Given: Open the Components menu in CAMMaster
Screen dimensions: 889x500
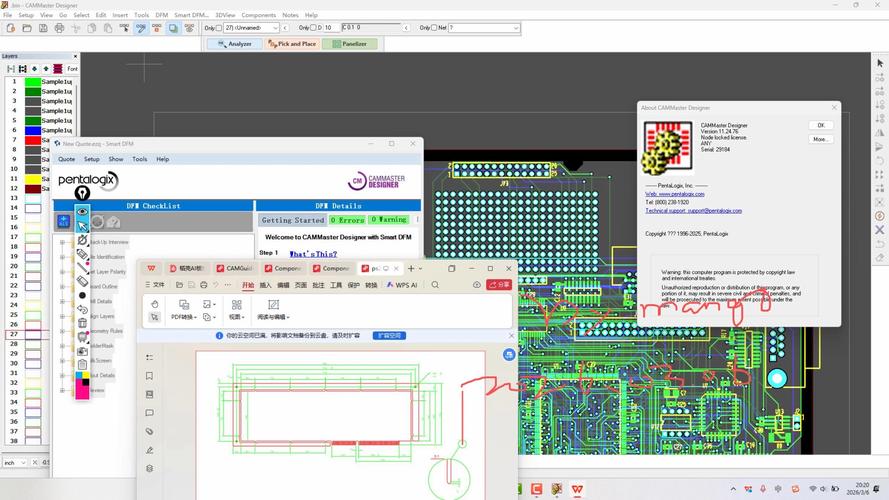Looking at the screenshot, I should pyautogui.click(x=259, y=15).
